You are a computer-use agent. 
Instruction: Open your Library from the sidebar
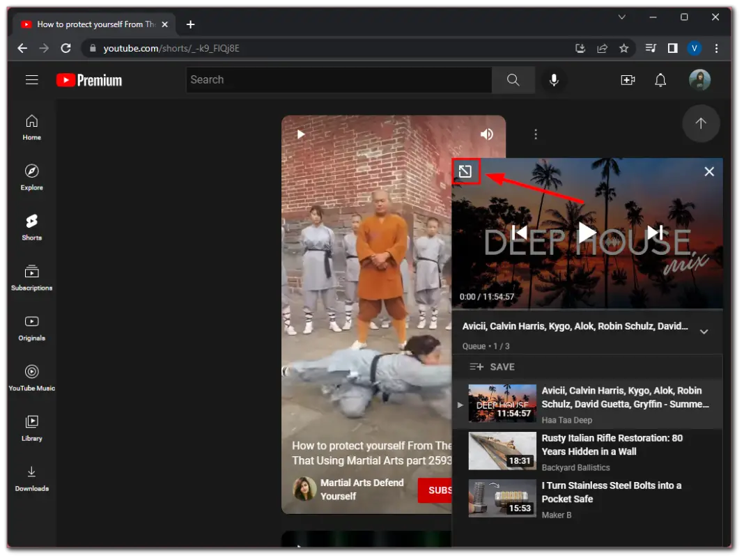(31, 426)
